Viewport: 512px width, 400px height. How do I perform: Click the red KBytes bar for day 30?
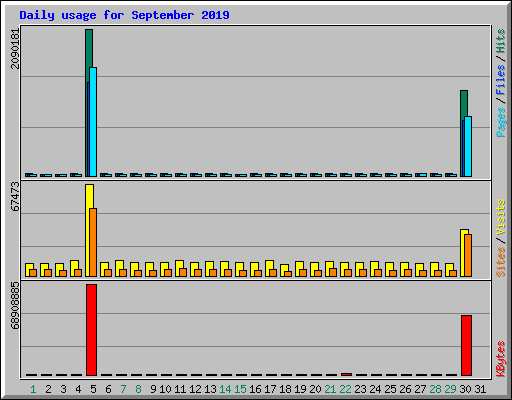[466, 345]
